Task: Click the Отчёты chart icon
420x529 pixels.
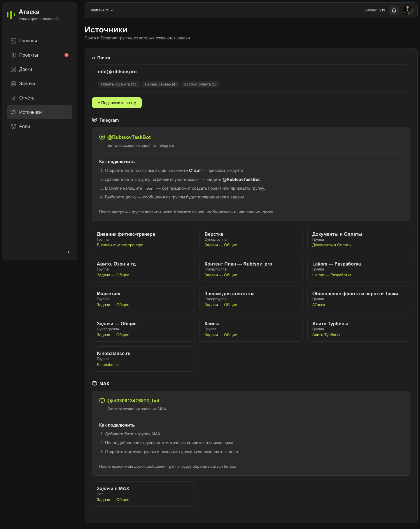Action: [13, 98]
